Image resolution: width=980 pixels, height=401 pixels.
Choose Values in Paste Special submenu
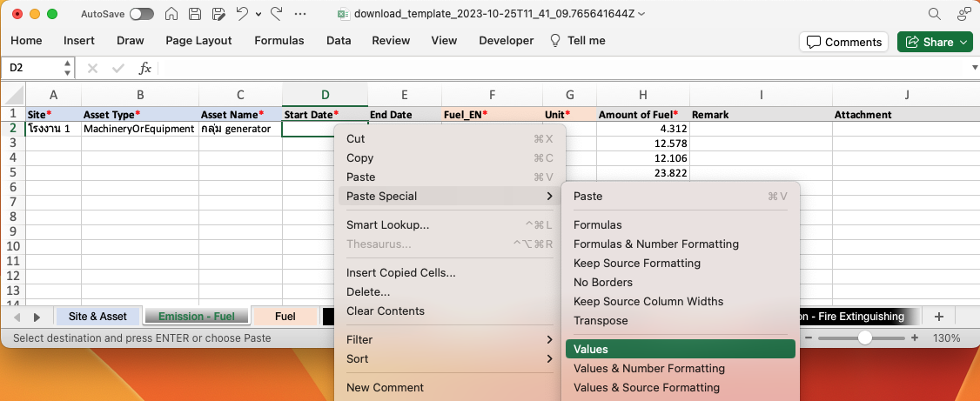tap(680, 349)
